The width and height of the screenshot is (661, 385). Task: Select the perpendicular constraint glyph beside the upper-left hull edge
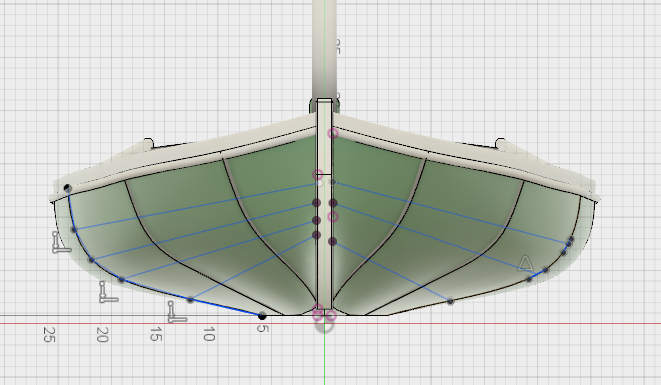[x=62, y=242]
